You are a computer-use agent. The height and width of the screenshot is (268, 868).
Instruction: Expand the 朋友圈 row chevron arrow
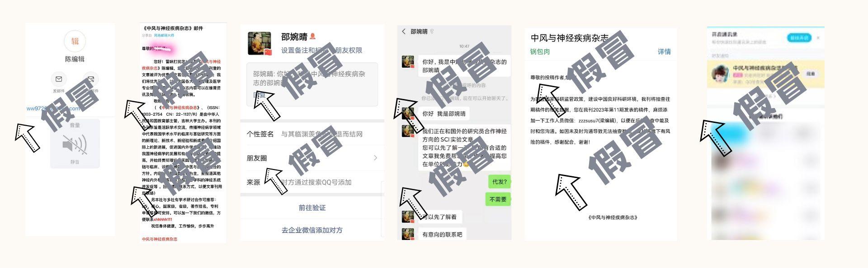point(375,158)
